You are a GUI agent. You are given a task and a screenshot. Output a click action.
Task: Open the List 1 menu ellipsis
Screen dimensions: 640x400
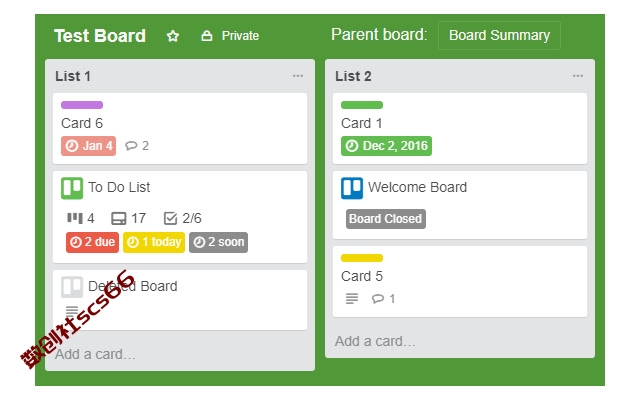298,76
